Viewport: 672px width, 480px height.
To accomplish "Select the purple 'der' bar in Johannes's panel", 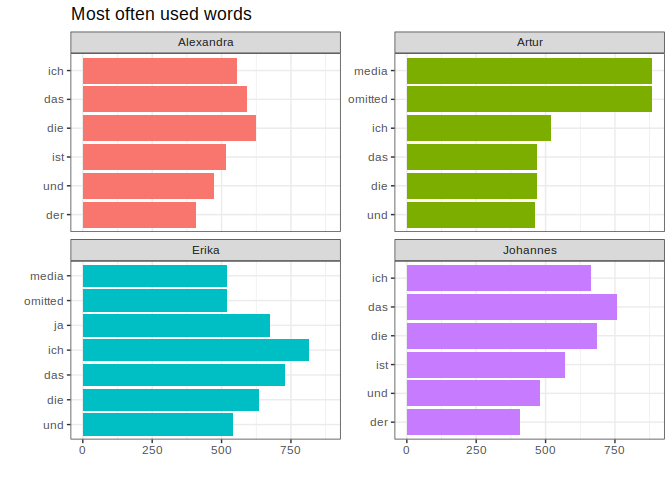I will [x=463, y=422].
